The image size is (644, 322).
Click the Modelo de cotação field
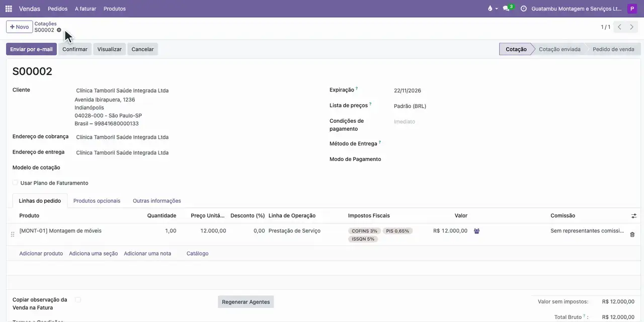click(196, 168)
